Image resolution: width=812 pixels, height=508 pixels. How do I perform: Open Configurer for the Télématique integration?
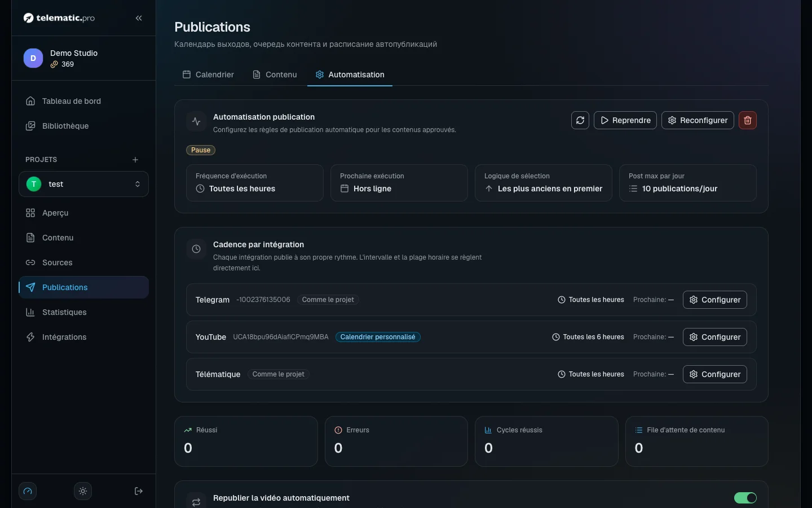click(x=715, y=374)
